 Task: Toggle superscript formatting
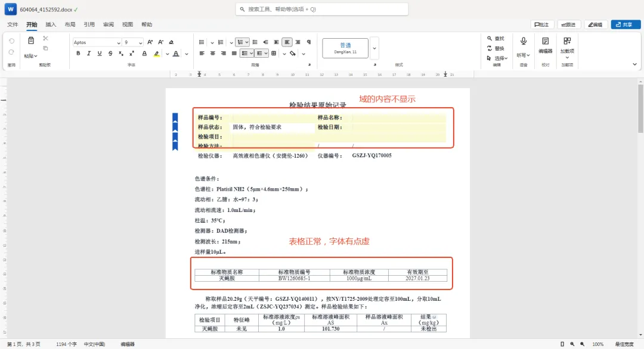coord(131,54)
